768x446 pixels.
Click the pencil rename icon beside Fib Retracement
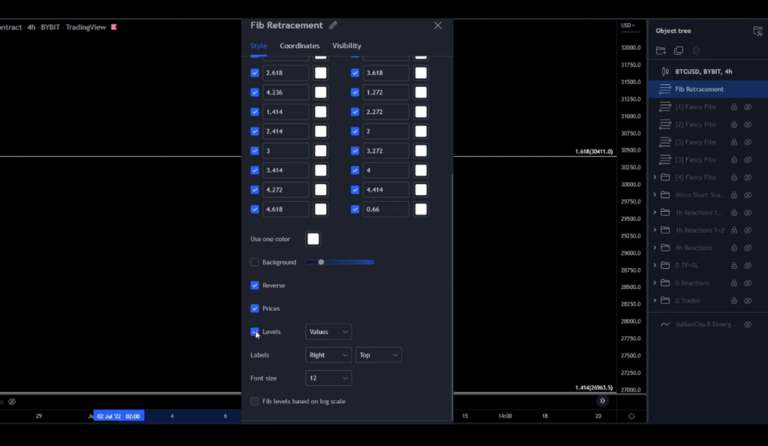tap(333, 25)
